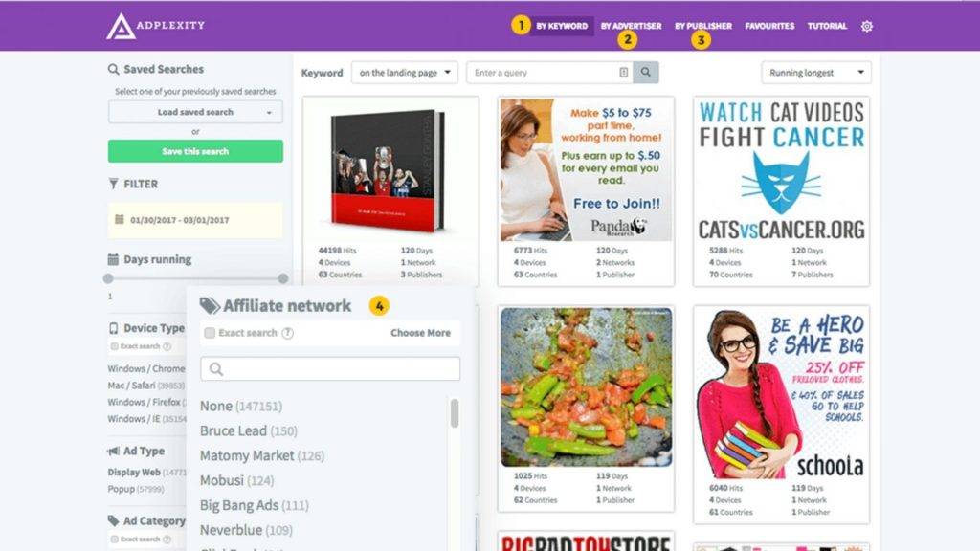
Task: Click the Ad Category exact search help icon
Action: (x=167, y=540)
